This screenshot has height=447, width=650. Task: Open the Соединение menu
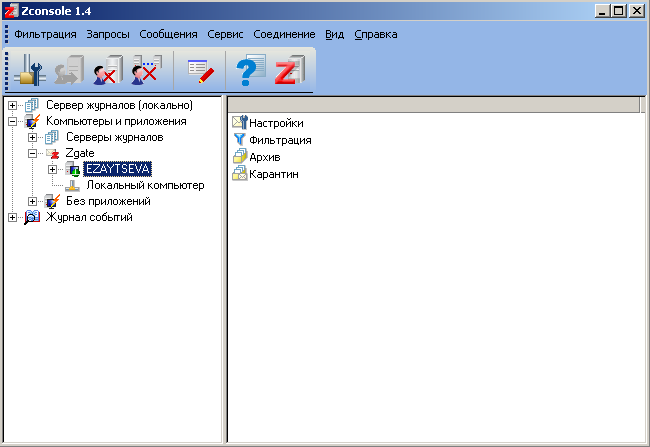284,34
